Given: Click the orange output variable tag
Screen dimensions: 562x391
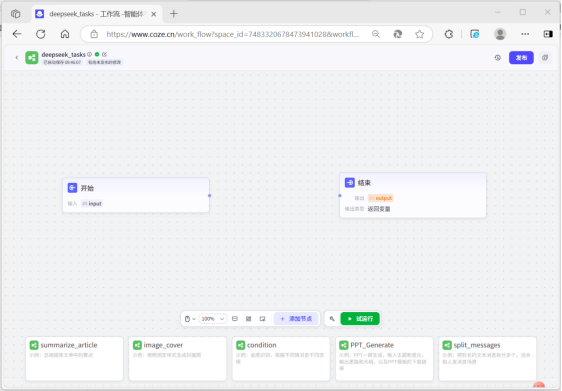Looking at the screenshot, I should point(381,198).
